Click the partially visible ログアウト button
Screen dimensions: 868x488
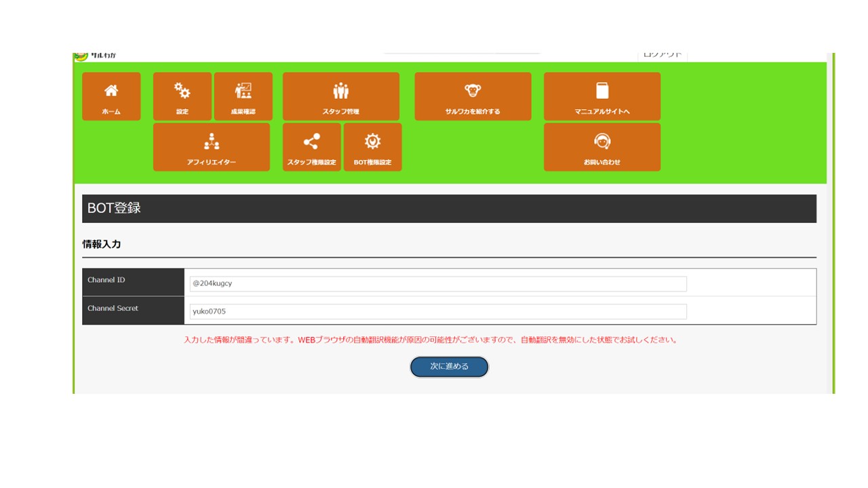[663, 56]
